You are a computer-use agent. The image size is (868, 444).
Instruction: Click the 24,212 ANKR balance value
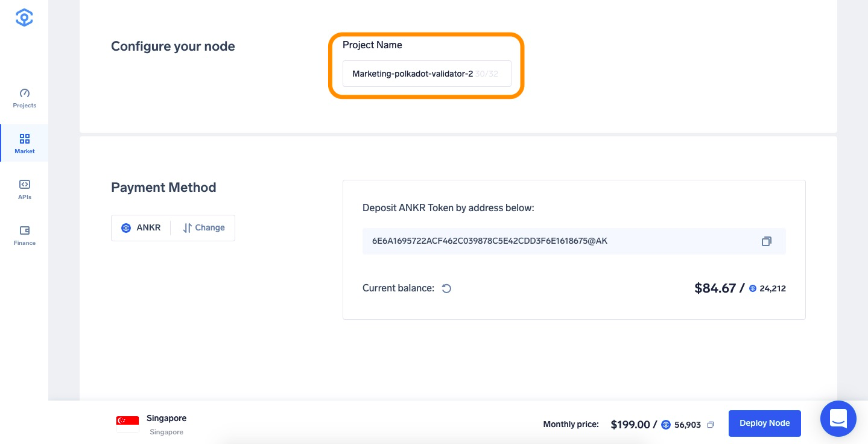click(x=773, y=288)
